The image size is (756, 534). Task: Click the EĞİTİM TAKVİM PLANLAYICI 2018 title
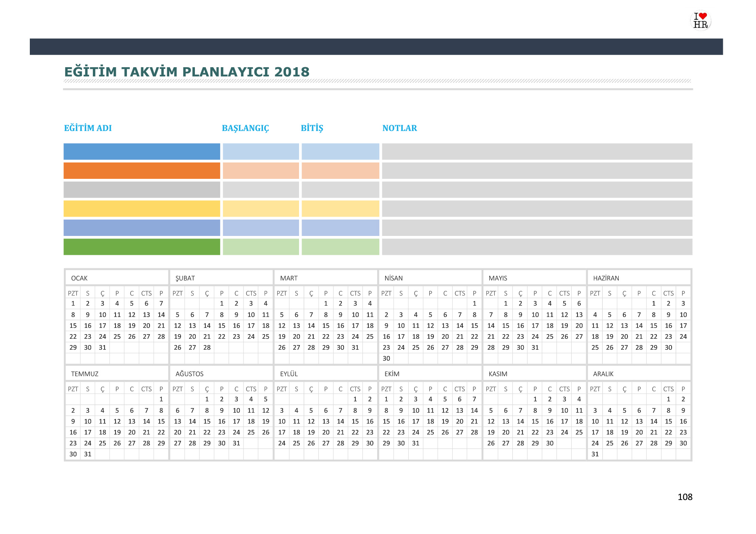pos(187,72)
